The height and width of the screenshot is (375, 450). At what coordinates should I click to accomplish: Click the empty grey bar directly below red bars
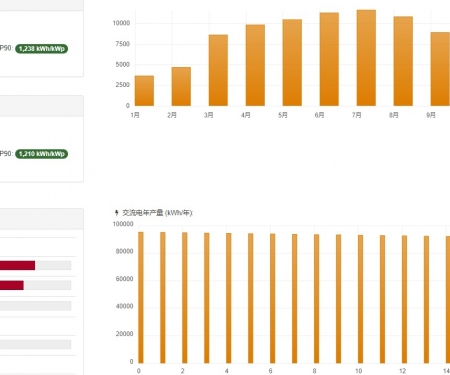pyautogui.click(x=35, y=306)
